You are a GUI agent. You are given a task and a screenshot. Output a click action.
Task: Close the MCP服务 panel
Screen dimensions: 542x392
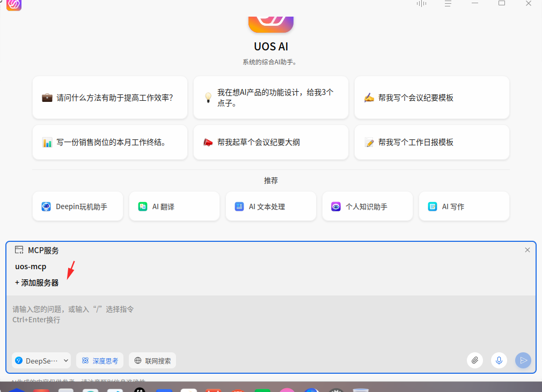point(527,250)
